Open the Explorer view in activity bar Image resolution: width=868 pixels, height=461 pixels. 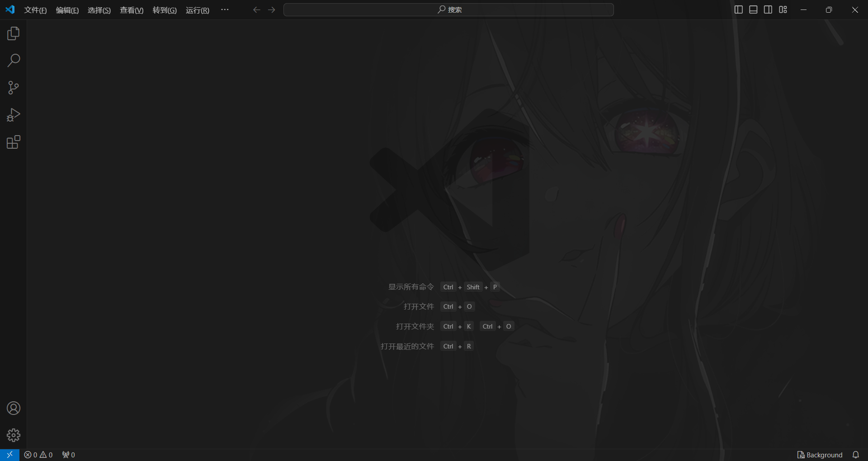(14, 33)
